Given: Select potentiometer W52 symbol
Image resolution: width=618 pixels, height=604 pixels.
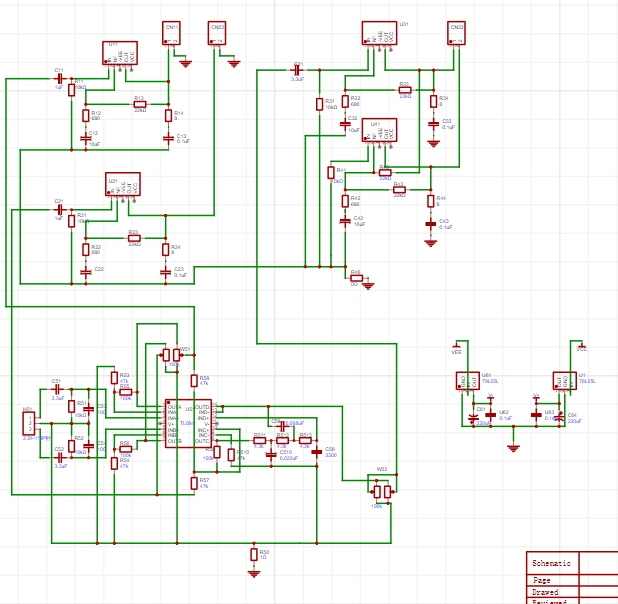Looking at the screenshot, I should click(x=382, y=492).
